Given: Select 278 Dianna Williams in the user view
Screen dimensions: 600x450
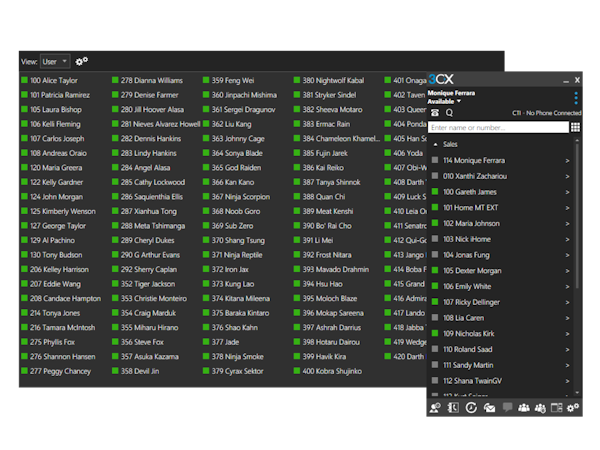Looking at the screenshot, I should click(x=148, y=80).
